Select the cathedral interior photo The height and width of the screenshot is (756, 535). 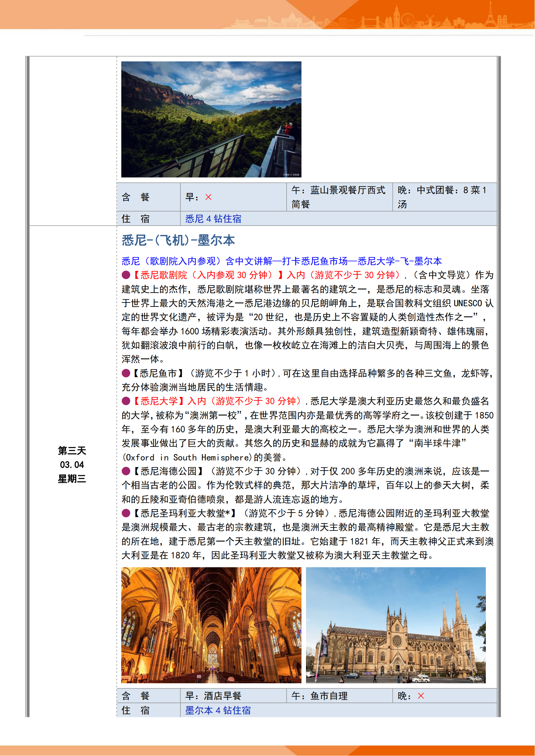click(211, 625)
